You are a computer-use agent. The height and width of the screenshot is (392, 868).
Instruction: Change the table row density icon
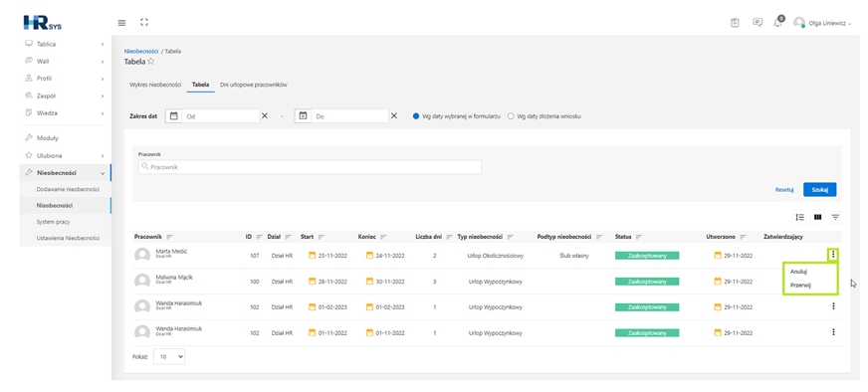coord(799,217)
